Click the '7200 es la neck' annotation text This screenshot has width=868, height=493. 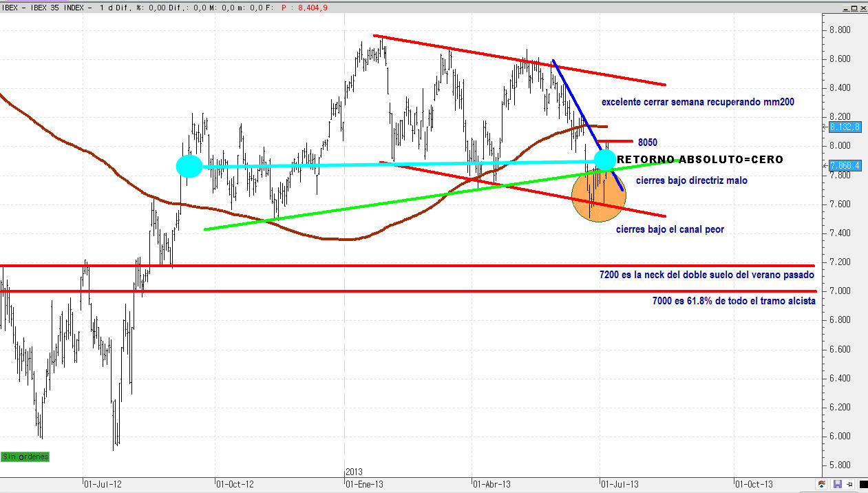pos(706,275)
